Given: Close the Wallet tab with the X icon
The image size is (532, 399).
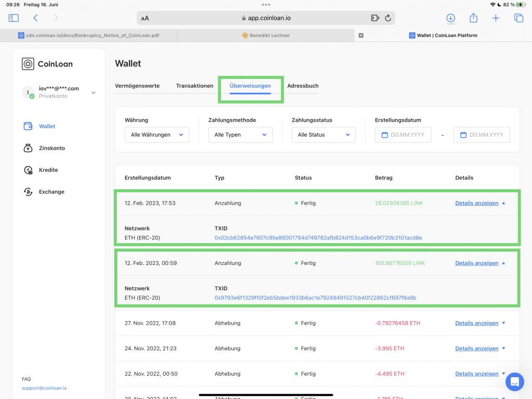Looking at the screenshot, I should point(361,35).
